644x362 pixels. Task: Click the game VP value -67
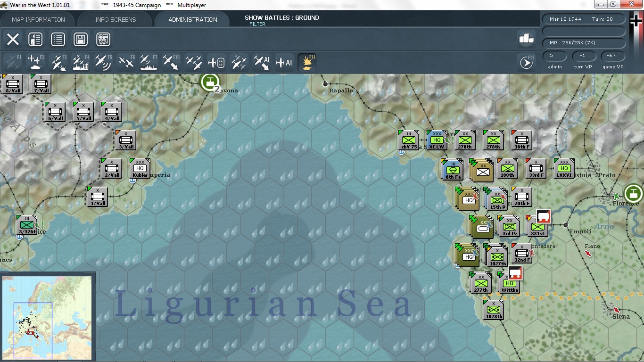tap(612, 56)
